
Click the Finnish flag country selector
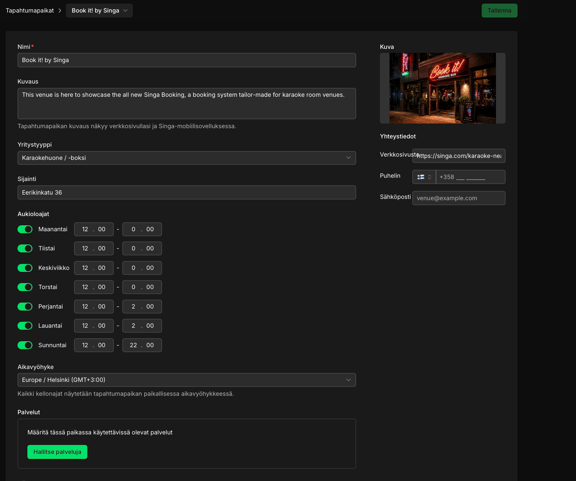[x=424, y=177]
